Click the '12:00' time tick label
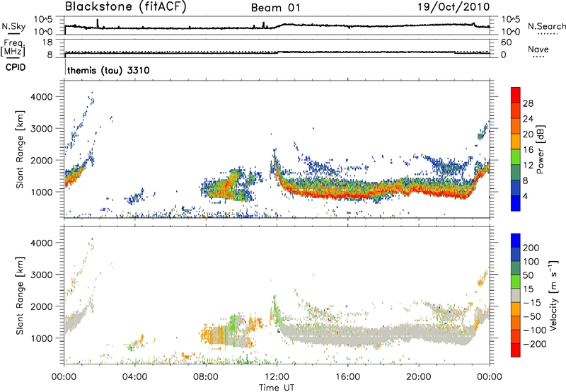 pyautogui.click(x=277, y=377)
